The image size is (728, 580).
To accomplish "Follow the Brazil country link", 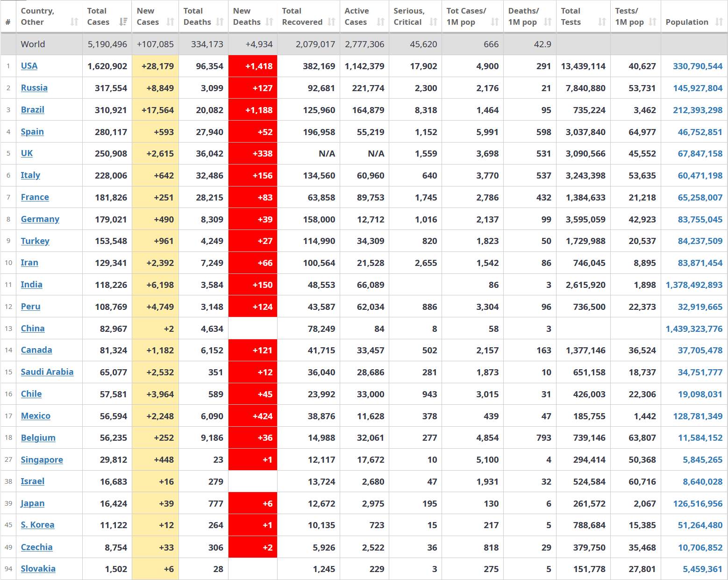I will [33, 110].
